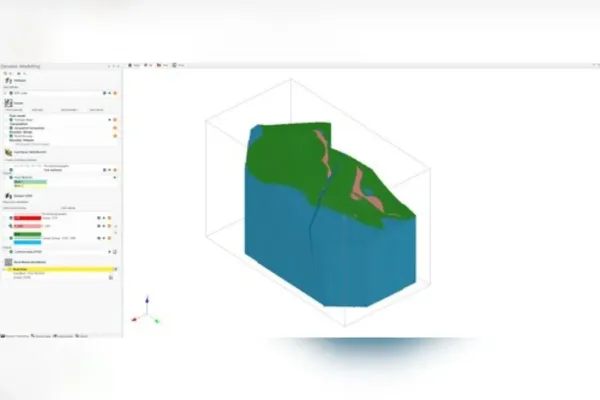600x400 pixels.
Task: Select the yellow highlighted bar row
Action: coord(60,269)
